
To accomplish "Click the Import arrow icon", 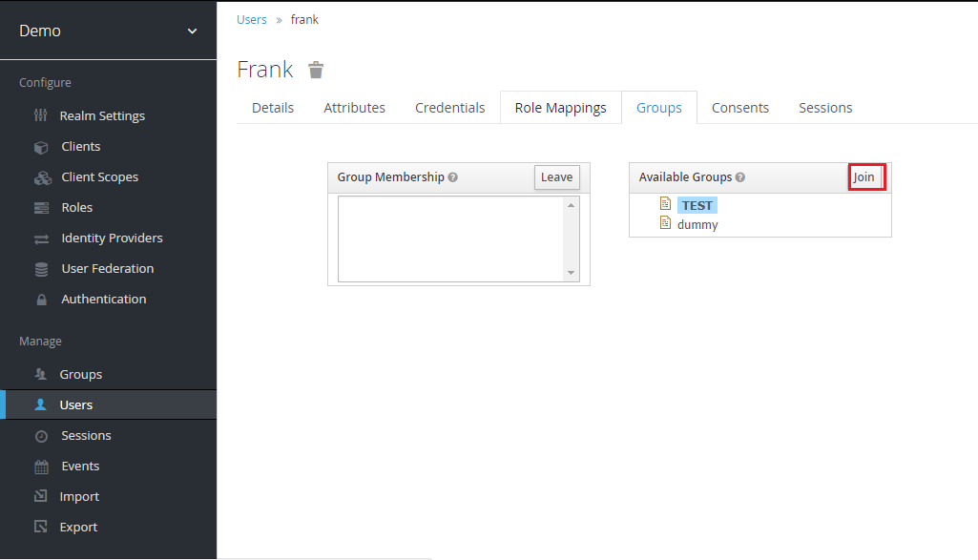I will coord(40,496).
